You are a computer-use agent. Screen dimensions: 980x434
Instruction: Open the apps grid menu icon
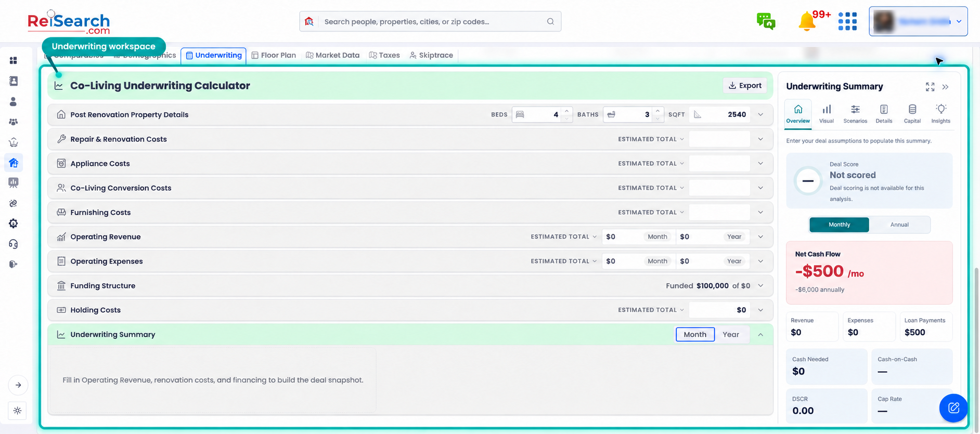(847, 21)
